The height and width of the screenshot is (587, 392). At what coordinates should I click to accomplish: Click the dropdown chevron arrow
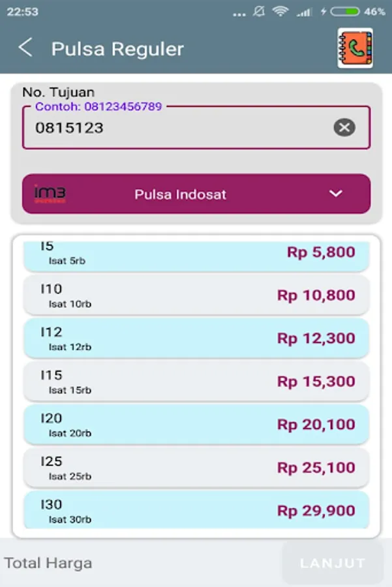coord(335,194)
